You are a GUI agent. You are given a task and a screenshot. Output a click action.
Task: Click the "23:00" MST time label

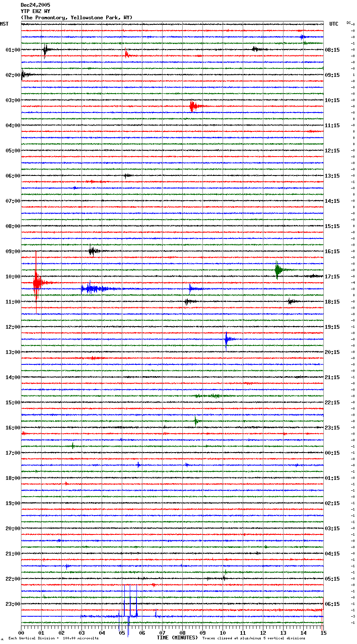click(x=13, y=604)
